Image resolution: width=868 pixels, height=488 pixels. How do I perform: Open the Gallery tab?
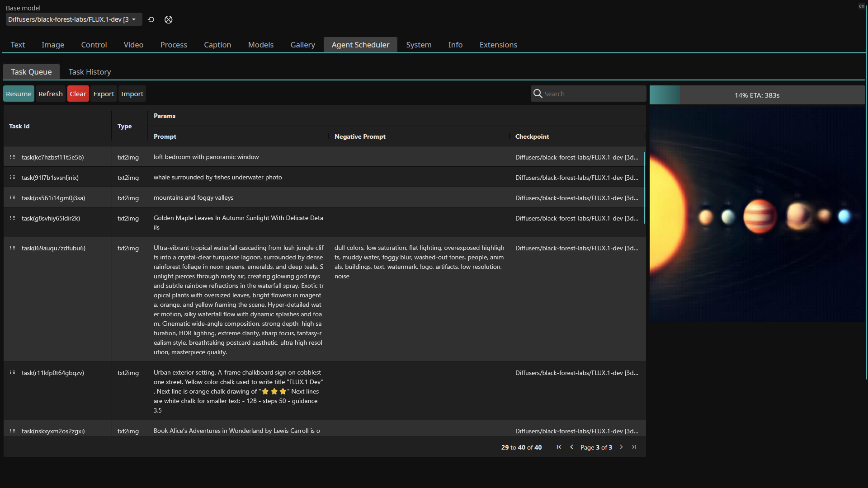[x=302, y=45]
